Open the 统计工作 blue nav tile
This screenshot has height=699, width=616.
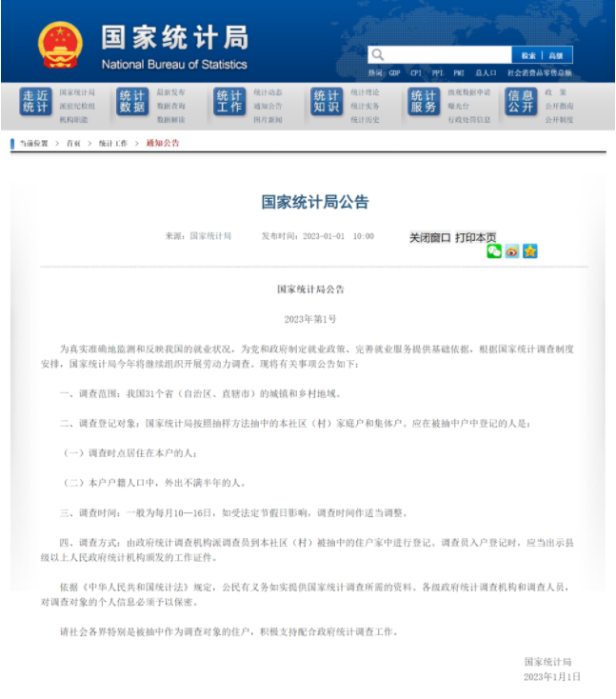(x=229, y=102)
